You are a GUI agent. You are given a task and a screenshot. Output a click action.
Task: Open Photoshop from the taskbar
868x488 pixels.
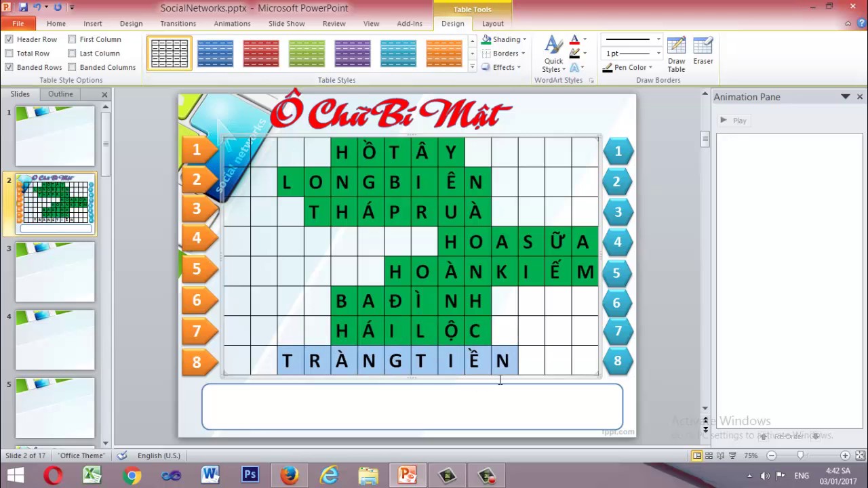pyautogui.click(x=250, y=474)
